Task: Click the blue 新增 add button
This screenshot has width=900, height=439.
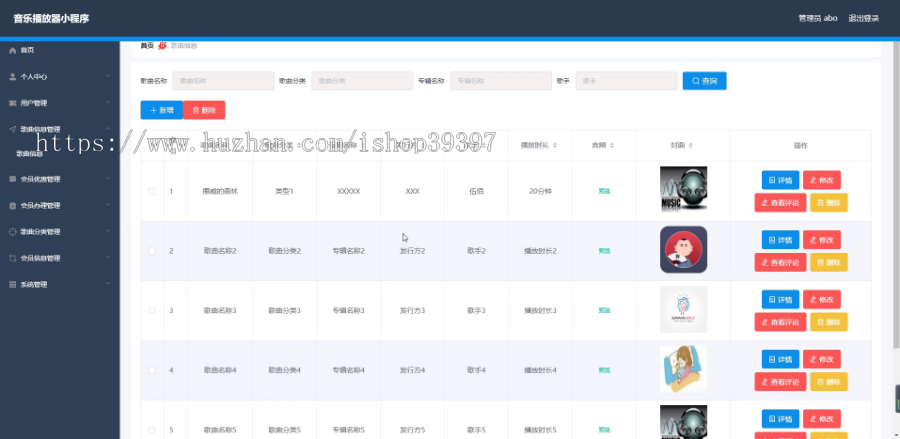Action: tap(161, 110)
